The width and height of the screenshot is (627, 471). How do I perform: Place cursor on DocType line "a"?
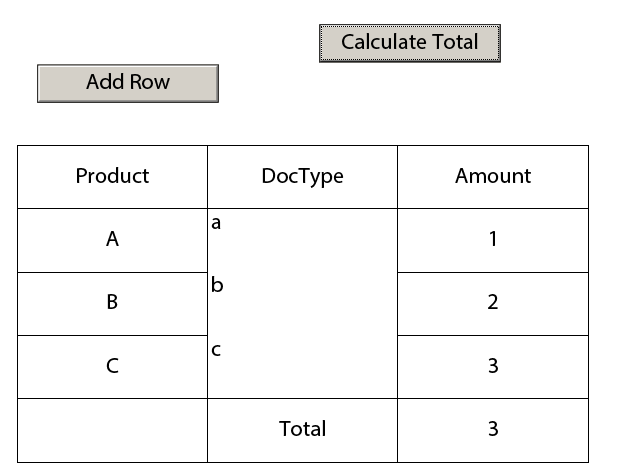click(x=216, y=224)
